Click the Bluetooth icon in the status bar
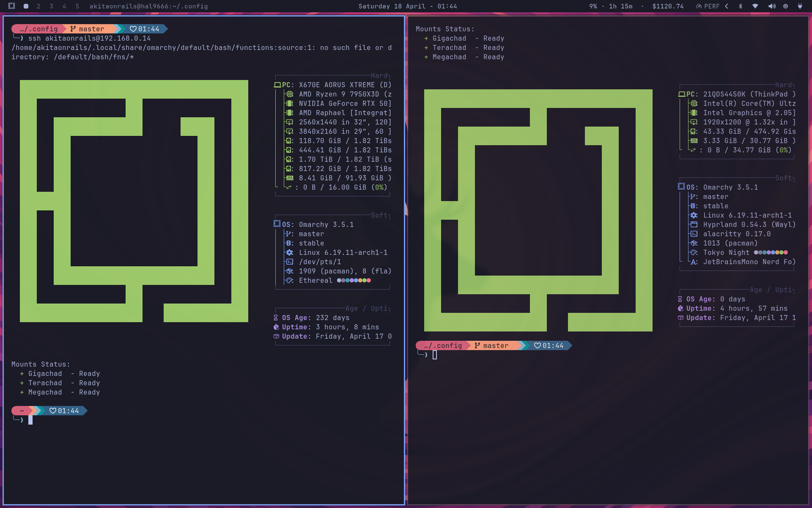The width and height of the screenshot is (812, 508). point(740,7)
